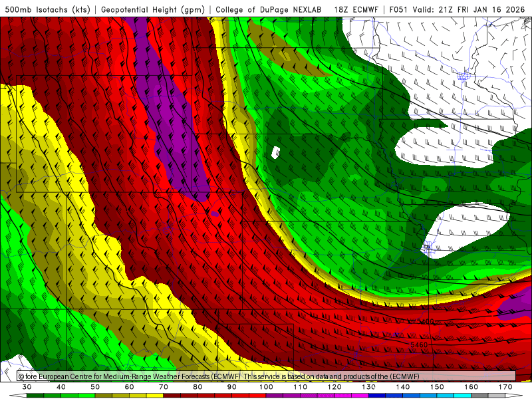This screenshot has height=399, width=532.
Task: Click the olive swatch starting at 50
Action: click(x=104, y=396)
